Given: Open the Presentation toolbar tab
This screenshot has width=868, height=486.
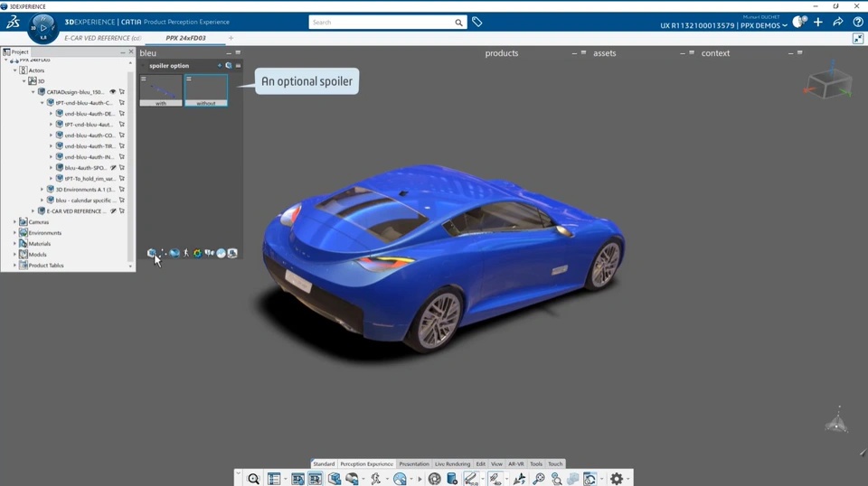Looking at the screenshot, I should pyautogui.click(x=414, y=463).
